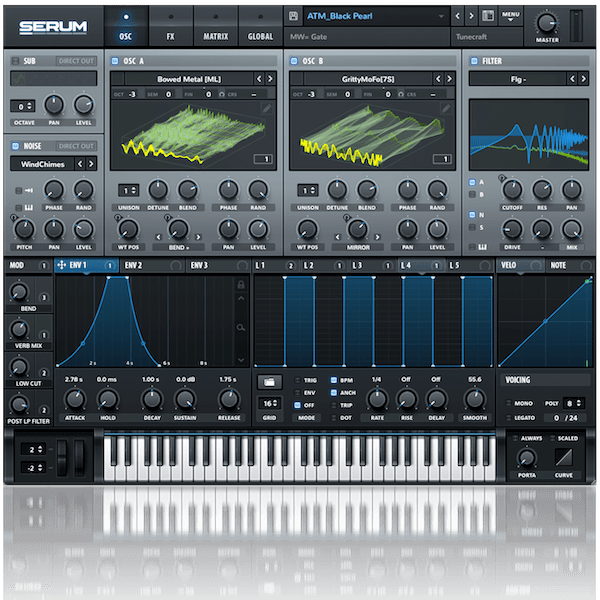Open the GrittyMoFo wavetable selector
The width and height of the screenshot is (600, 600).
click(x=368, y=79)
